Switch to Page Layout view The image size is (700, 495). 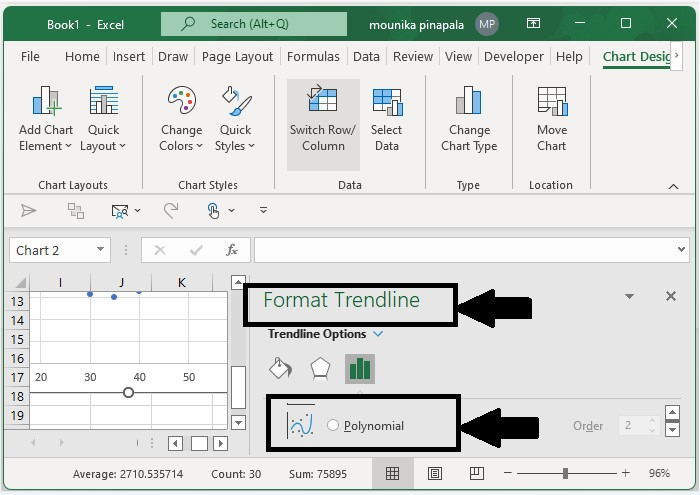(435, 473)
